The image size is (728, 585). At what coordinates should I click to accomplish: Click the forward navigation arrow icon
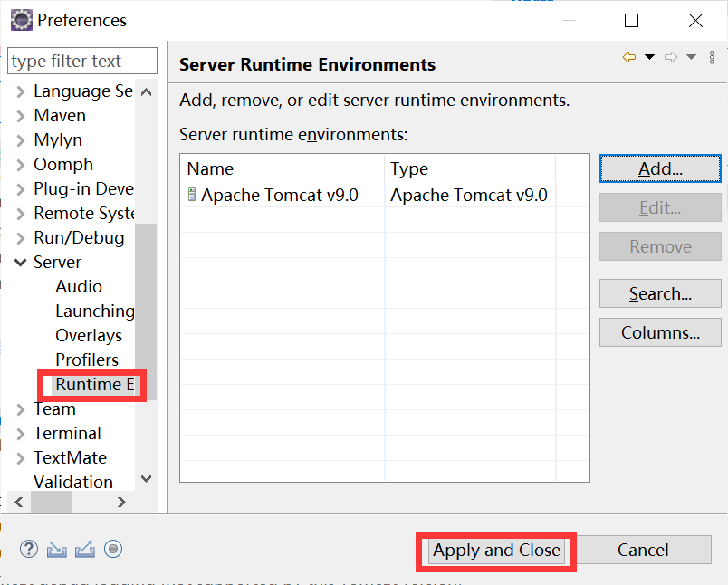point(670,57)
